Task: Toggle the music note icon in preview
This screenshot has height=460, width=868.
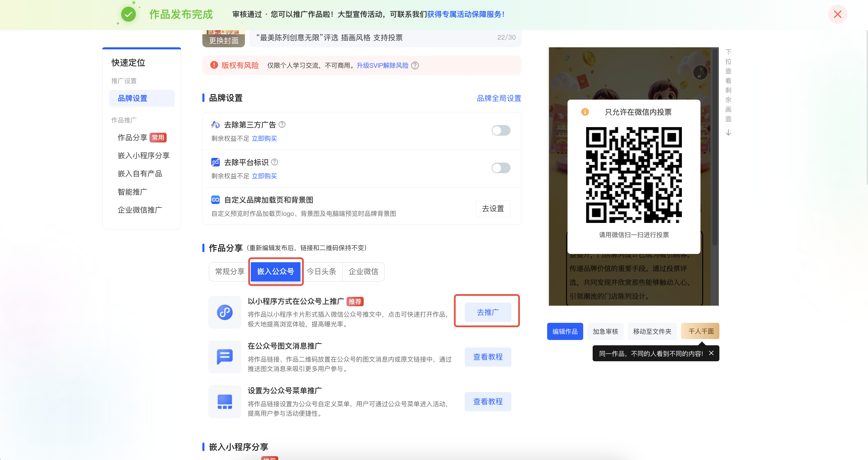Action: [x=700, y=72]
